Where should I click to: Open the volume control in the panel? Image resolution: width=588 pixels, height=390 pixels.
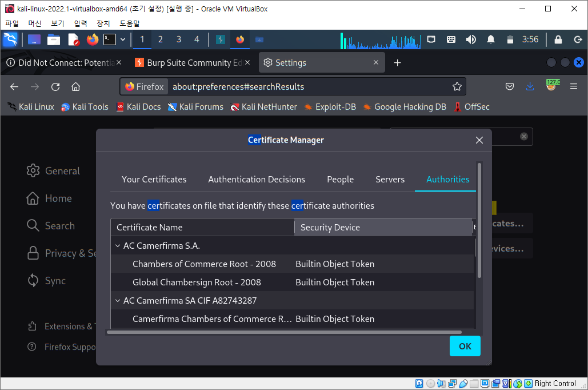471,39
